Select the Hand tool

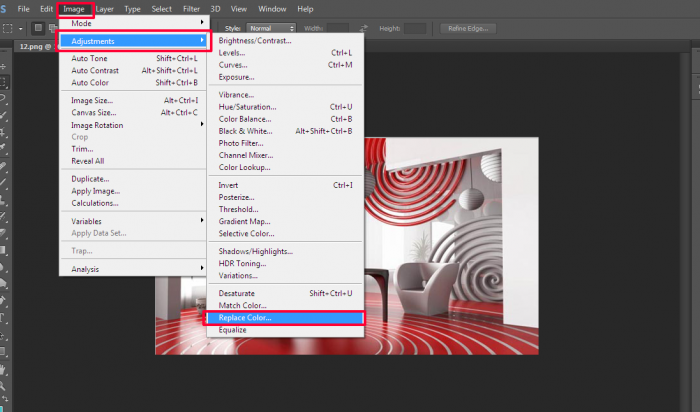(4, 370)
